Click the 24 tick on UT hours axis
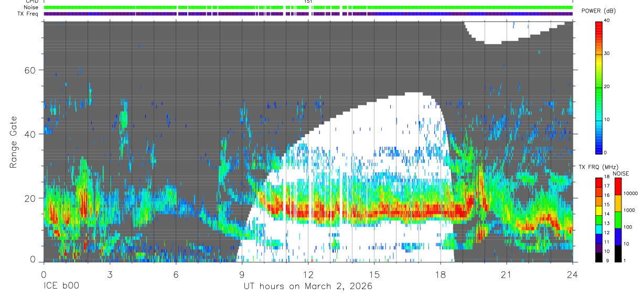 point(573,274)
